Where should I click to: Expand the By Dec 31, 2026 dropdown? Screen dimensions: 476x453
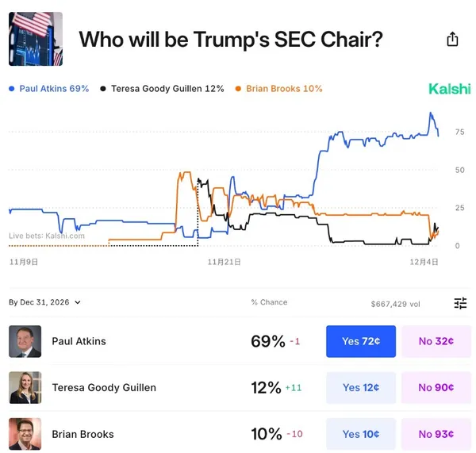click(44, 302)
